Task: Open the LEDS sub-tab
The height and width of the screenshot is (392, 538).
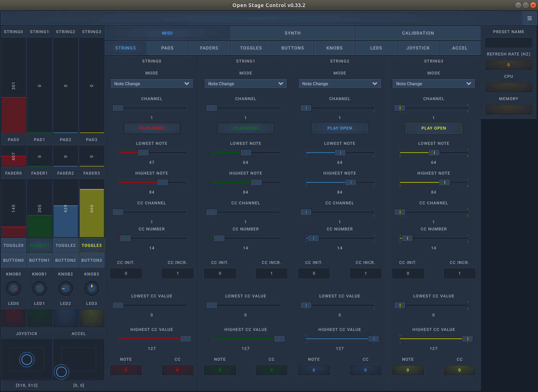Action: point(376,48)
